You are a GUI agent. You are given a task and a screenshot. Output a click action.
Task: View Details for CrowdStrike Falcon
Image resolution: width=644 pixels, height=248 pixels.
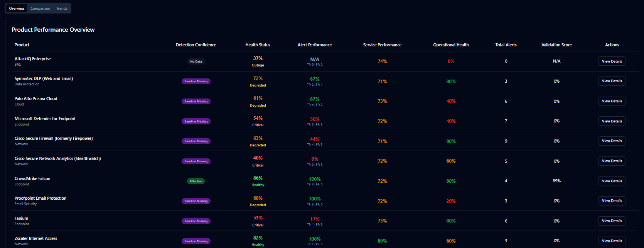pyautogui.click(x=612, y=181)
